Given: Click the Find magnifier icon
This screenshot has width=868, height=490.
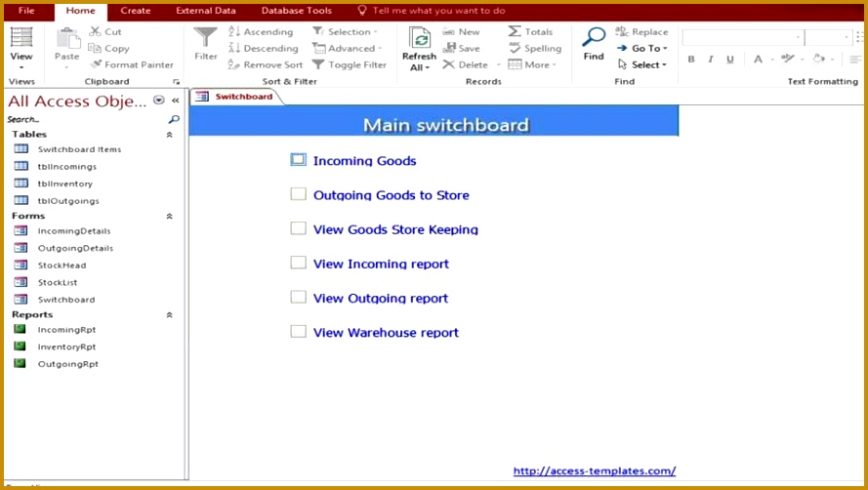Looking at the screenshot, I should pyautogui.click(x=594, y=38).
